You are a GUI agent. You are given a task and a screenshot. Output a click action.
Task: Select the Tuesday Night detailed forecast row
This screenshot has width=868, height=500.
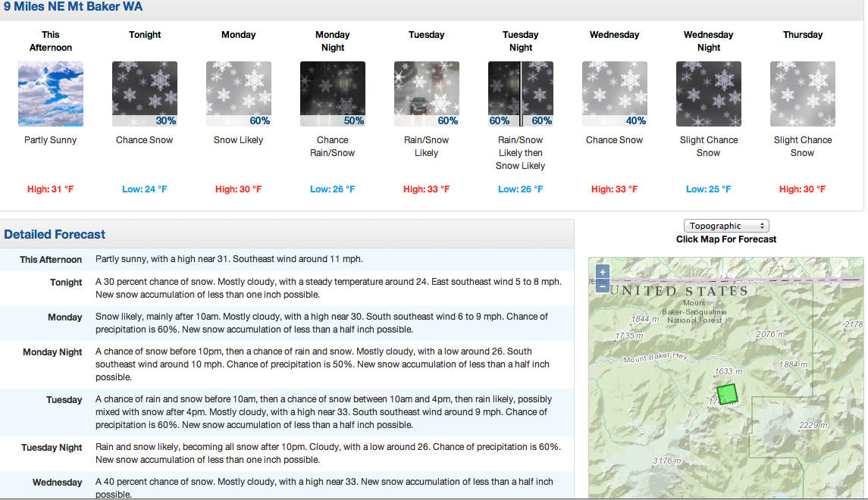[287, 454]
